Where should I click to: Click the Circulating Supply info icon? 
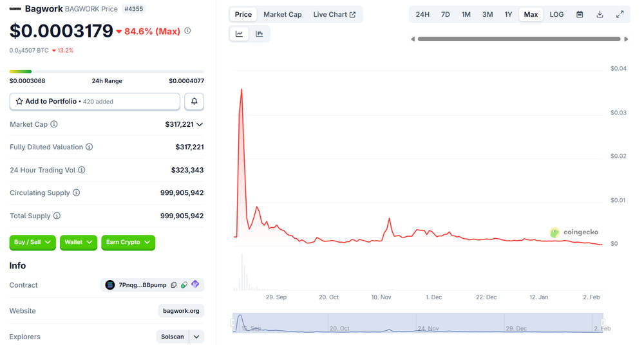(x=77, y=193)
